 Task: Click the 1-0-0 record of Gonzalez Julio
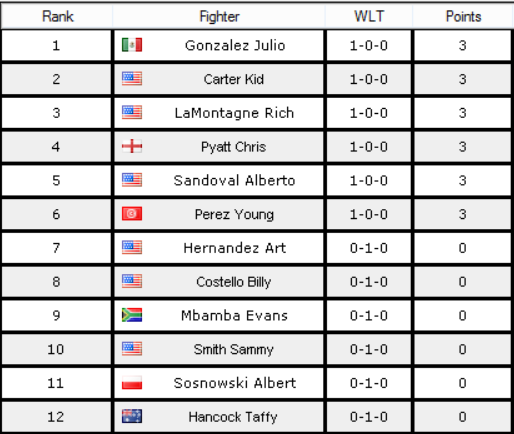point(369,45)
